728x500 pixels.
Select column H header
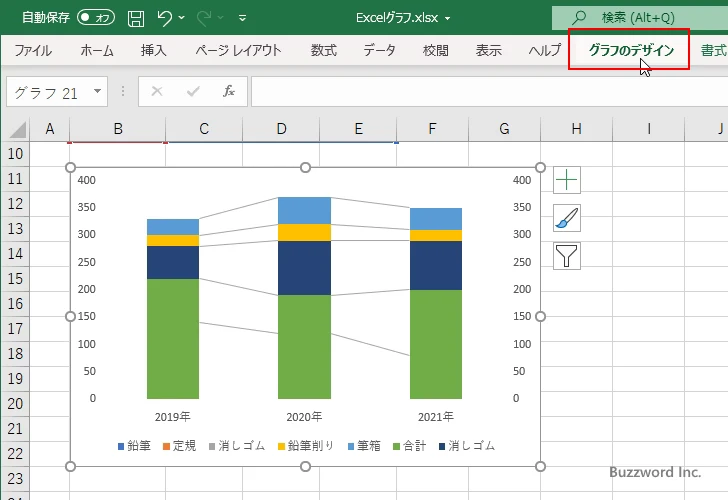tap(577, 129)
